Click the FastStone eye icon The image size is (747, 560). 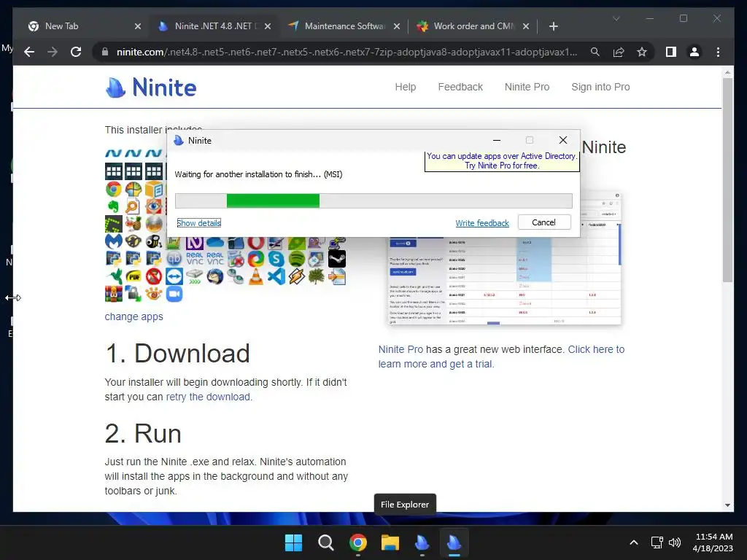[x=154, y=206]
